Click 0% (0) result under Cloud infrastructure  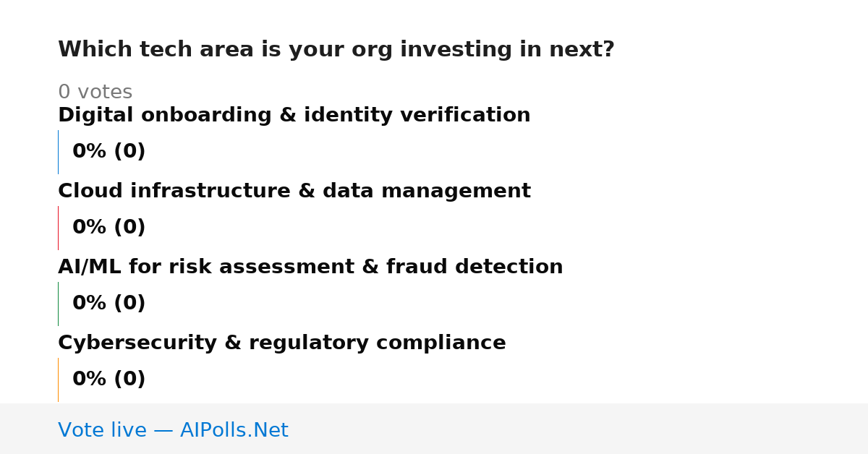(109, 228)
